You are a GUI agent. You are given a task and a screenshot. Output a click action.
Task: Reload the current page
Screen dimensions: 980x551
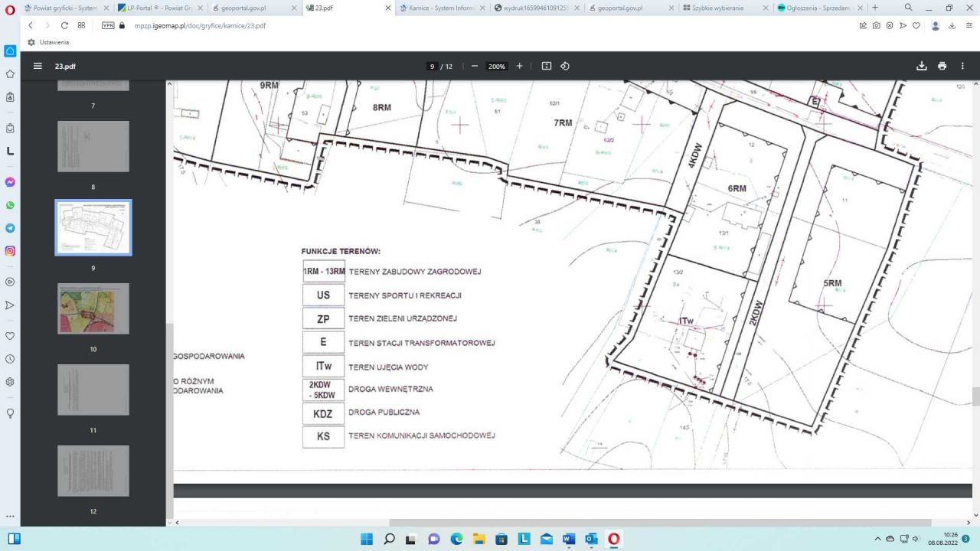point(64,25)
